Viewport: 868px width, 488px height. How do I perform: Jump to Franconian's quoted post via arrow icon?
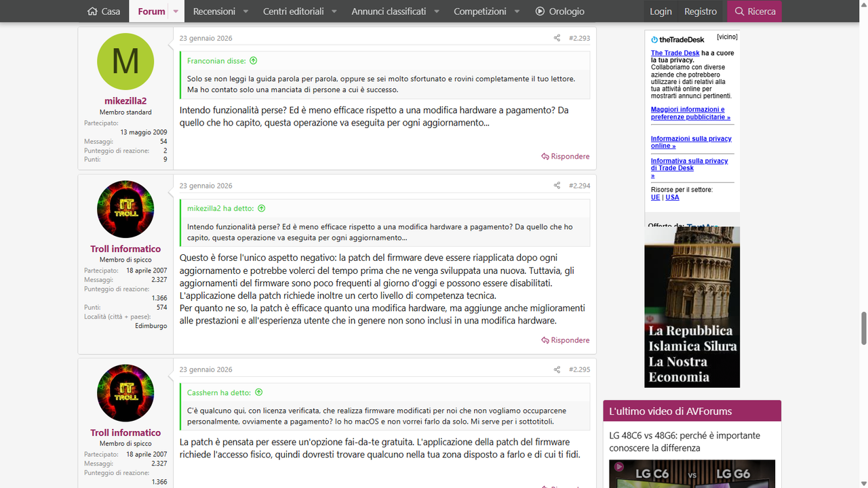[254, 61]
